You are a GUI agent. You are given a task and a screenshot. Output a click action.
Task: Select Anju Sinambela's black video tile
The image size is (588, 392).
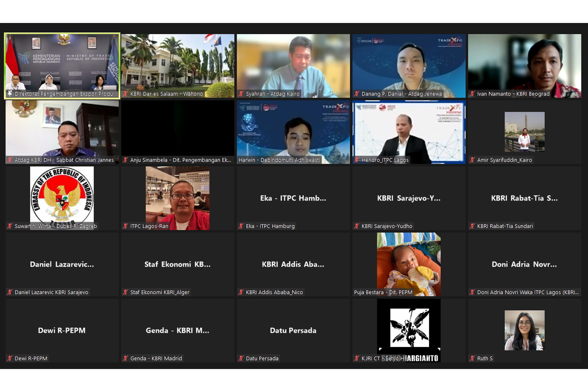[178, 132]
